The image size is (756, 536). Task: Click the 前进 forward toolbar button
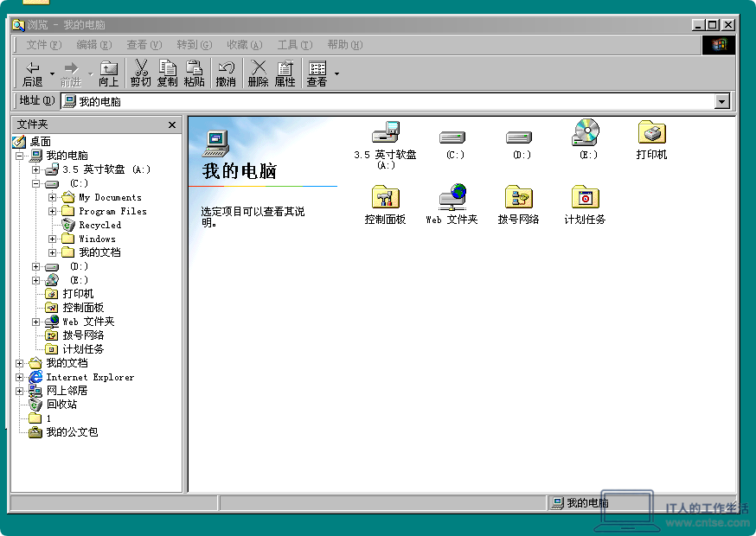(71, 73)
